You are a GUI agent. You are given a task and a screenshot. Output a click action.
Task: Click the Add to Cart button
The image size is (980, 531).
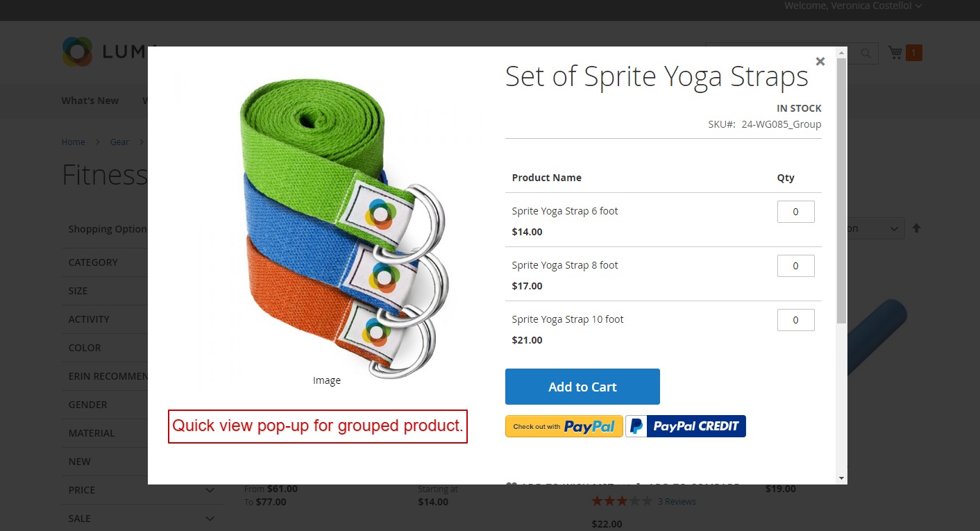tap(582, 387)
